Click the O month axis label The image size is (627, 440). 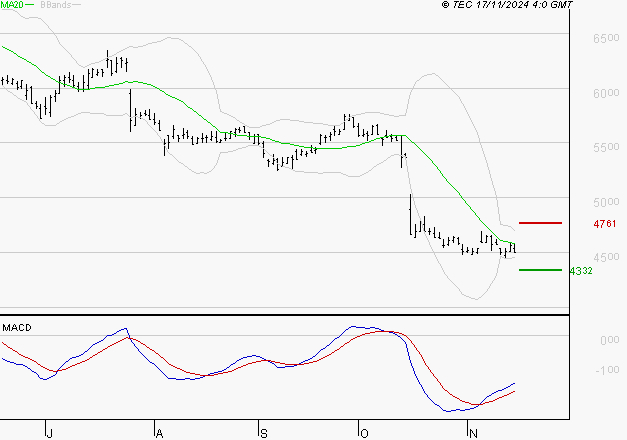364,434
